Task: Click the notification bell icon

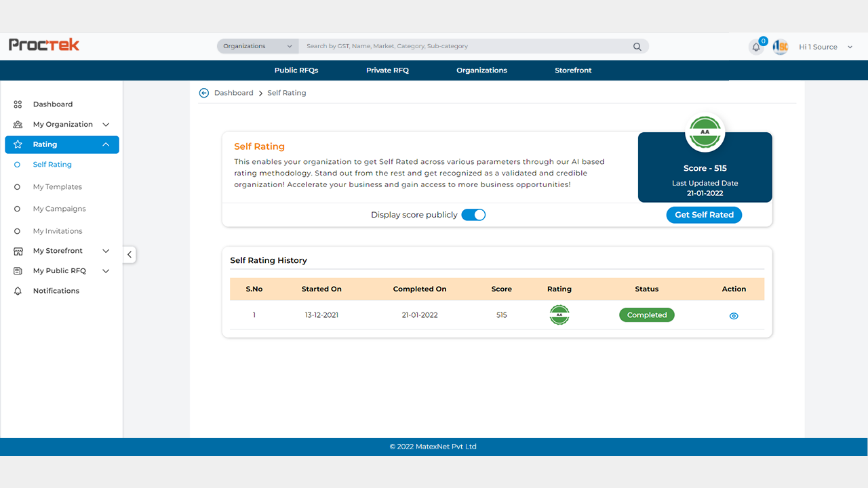Action: point(756,47)
